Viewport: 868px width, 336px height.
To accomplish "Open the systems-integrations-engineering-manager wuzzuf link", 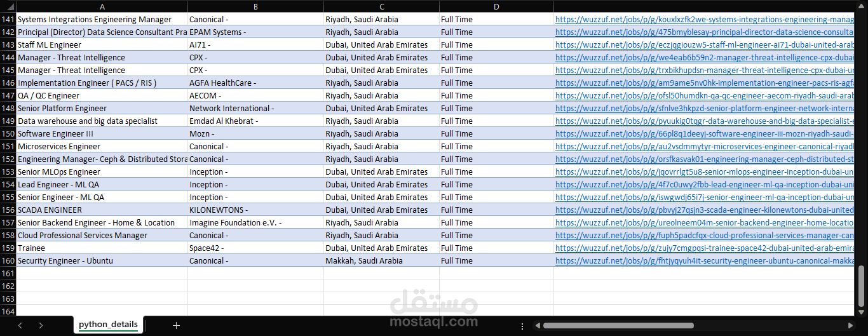I will pyautogui.click(x=705, y=19).
